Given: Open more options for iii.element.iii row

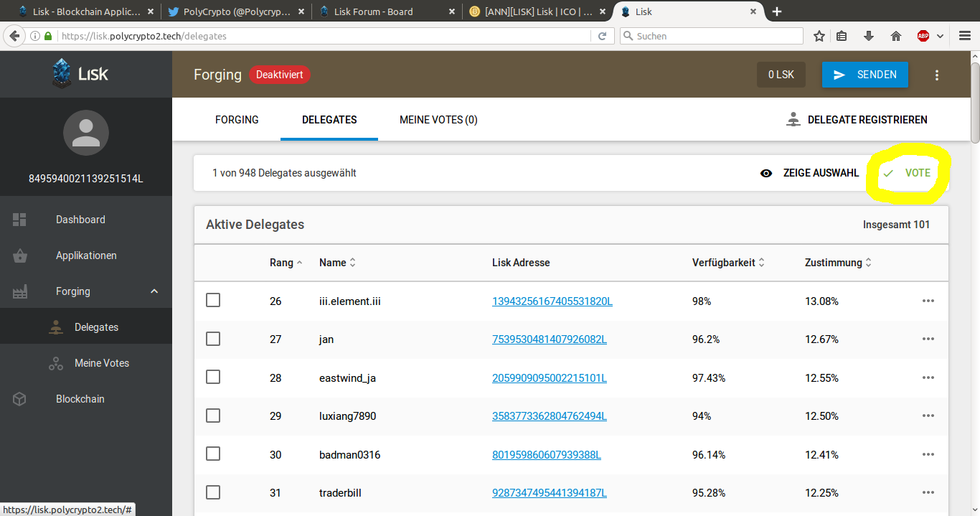Looking at the screenshot, I should pyautogui.click(x=928, y=301).
